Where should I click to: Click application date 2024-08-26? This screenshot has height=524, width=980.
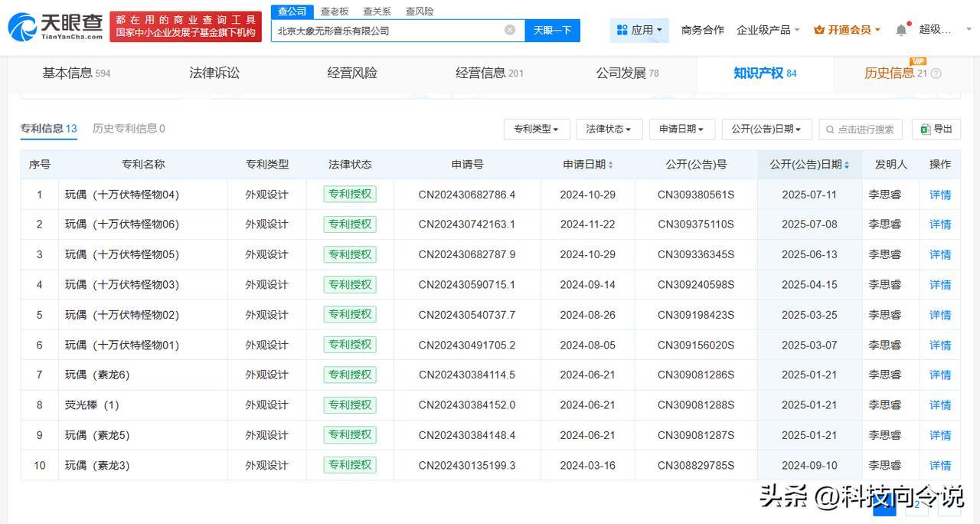587,315
